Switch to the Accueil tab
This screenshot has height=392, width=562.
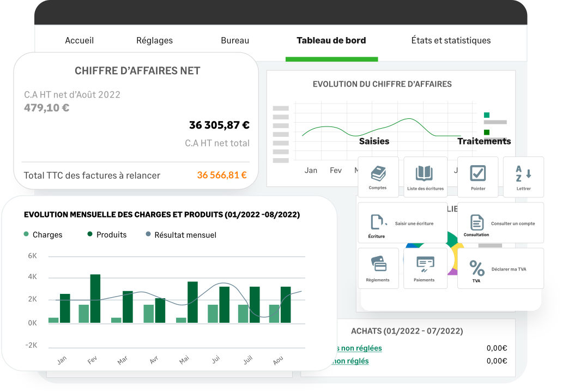click(80, 40)
